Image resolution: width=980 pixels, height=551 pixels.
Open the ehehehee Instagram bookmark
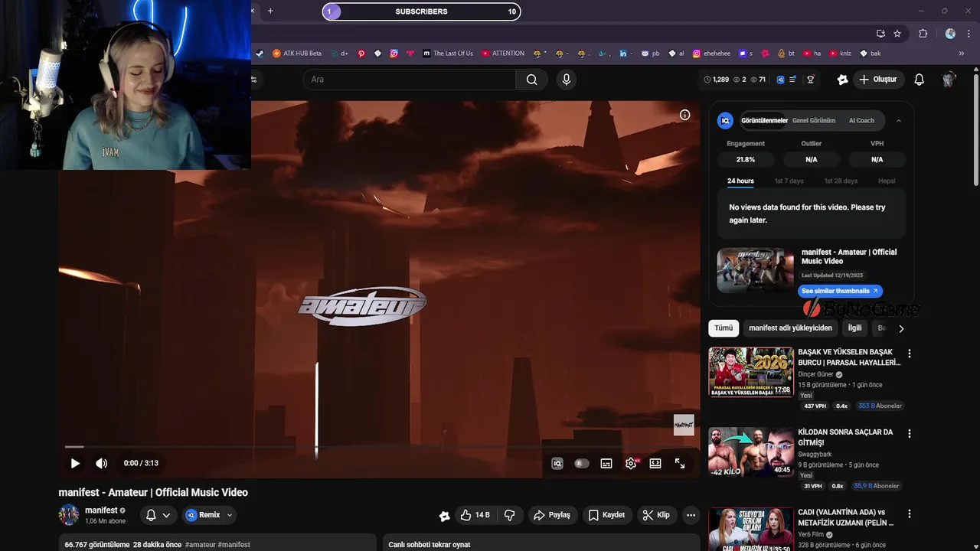point(711,54)
